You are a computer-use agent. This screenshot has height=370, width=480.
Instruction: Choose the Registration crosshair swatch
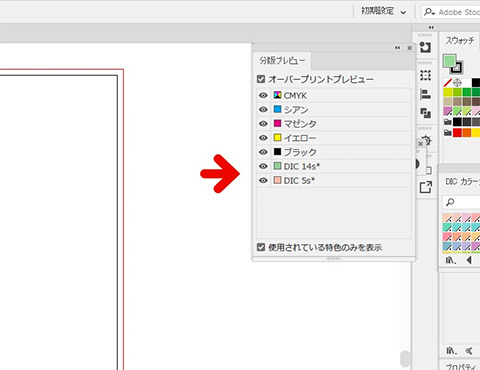[x=457, y=82]
